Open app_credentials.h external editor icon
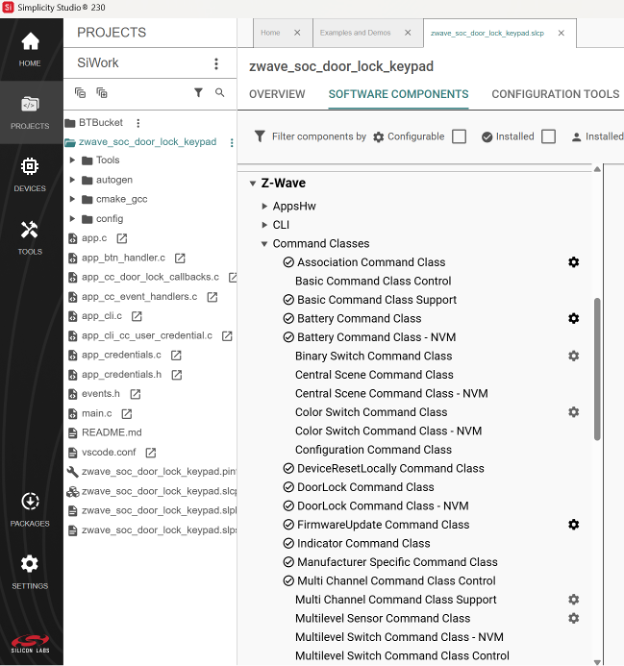624x666 pixels. point(177,375)
